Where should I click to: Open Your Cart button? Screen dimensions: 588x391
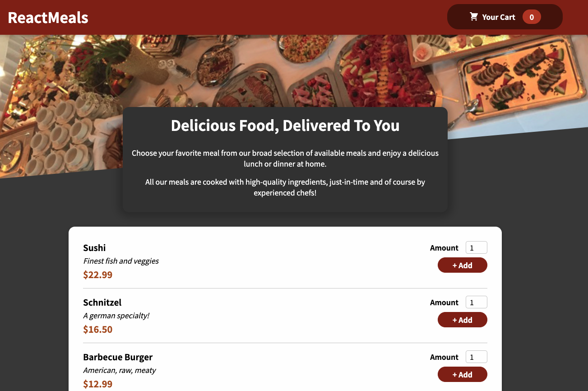[505, 17]
